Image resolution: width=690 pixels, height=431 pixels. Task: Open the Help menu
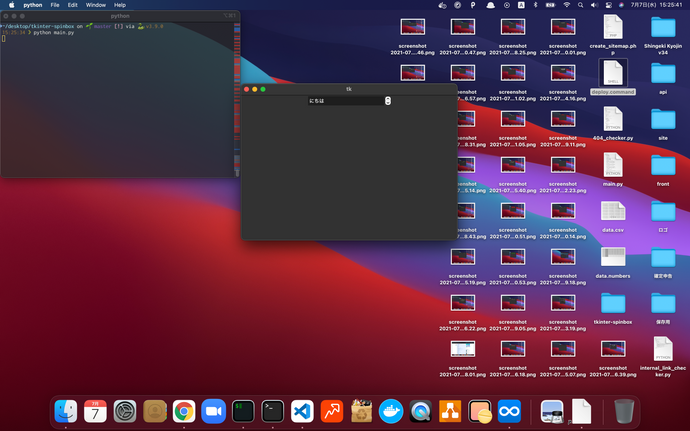pos(120,5)
